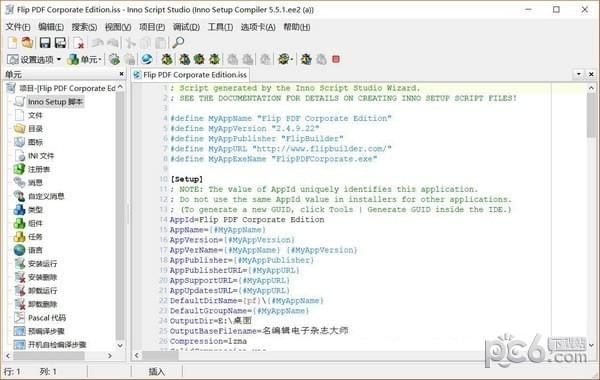
Task: Select the Flip PDF Corporate Edition.iss tab
Action: pyautogui.click(x=190, y=75)
